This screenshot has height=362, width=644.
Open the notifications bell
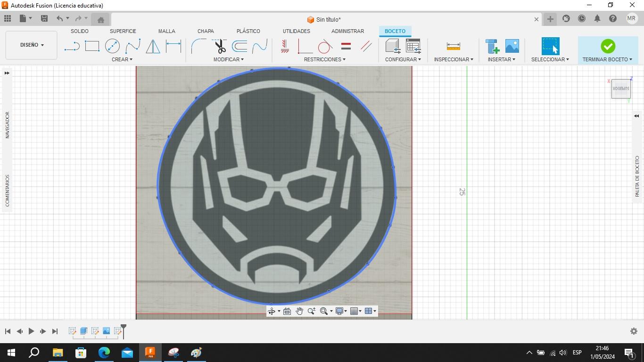coord(597,18)
